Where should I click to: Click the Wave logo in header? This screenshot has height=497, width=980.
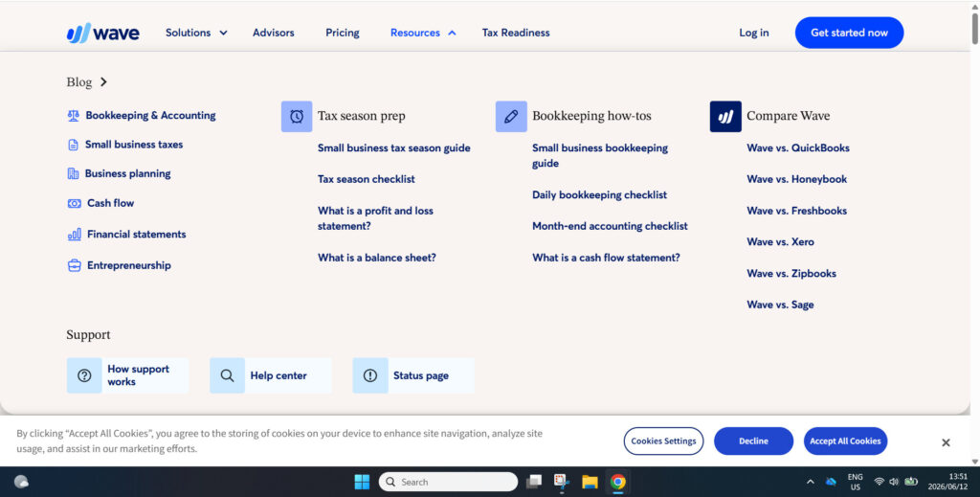[103, 33]
